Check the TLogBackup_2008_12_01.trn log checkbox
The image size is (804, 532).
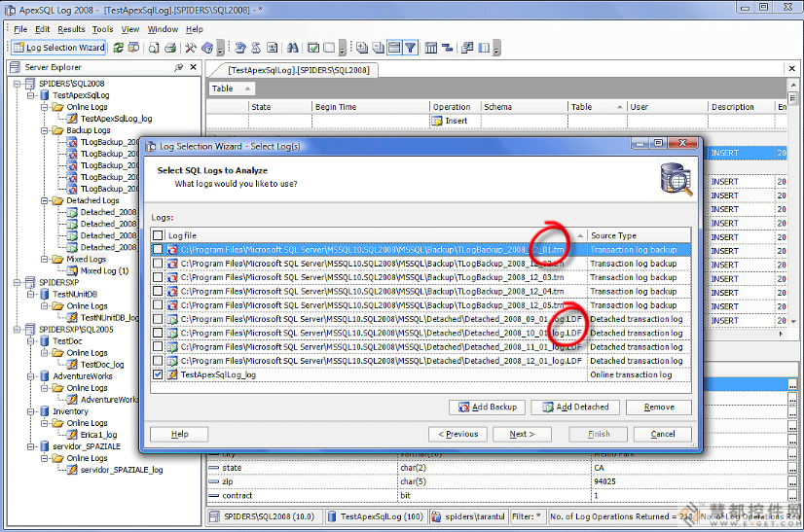pos(158,250)
